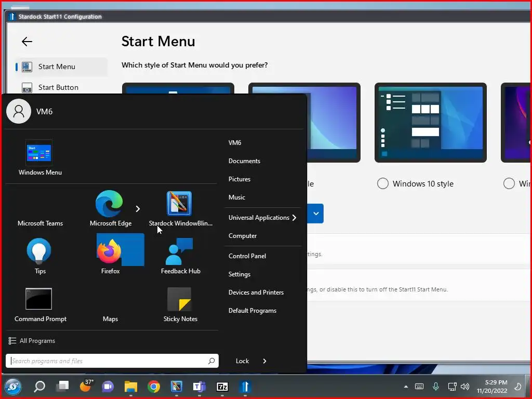The height and width of the screenshot is (399, 532).
Task: Select Windows 10 style preview thumbnail
Action: 431,123
